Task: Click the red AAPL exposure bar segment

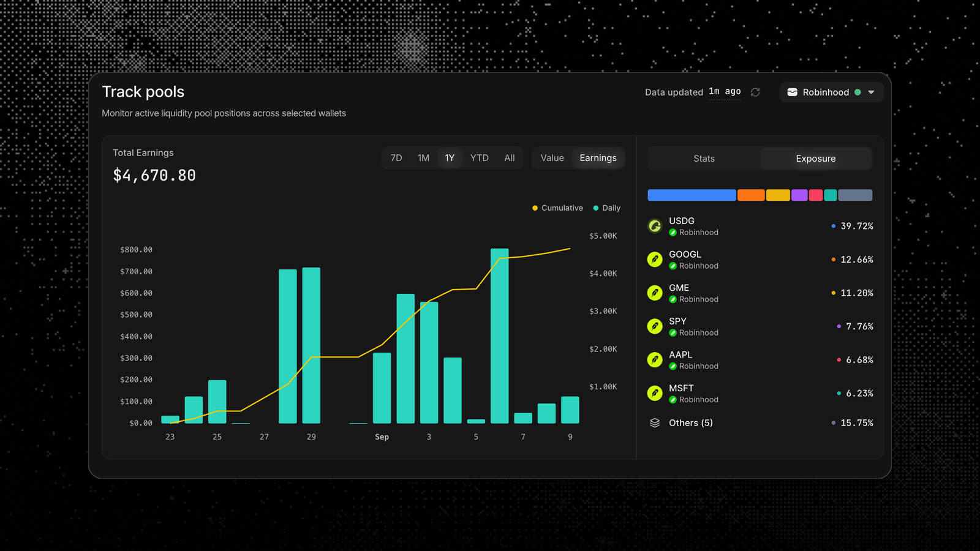Action: (816, 195)
